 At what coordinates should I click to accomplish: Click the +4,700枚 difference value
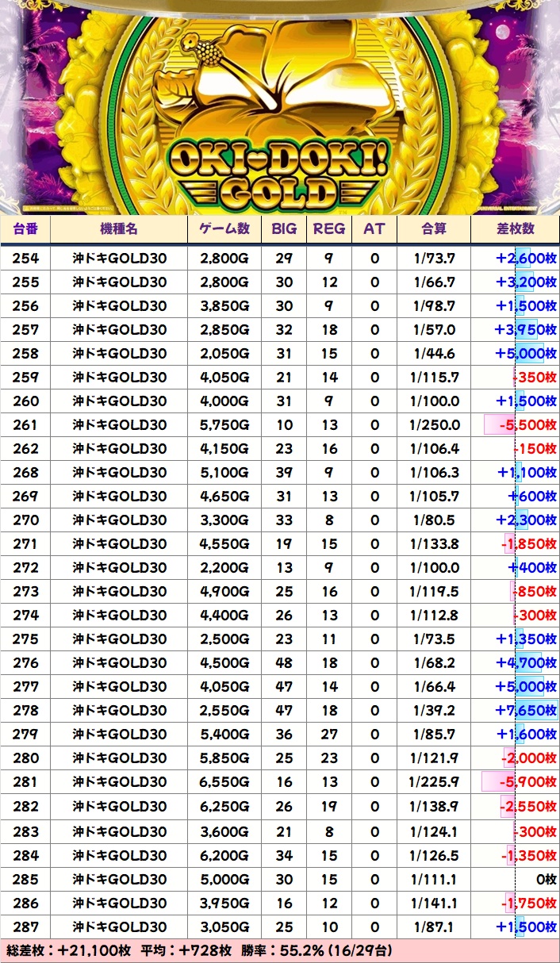[525, 663]
